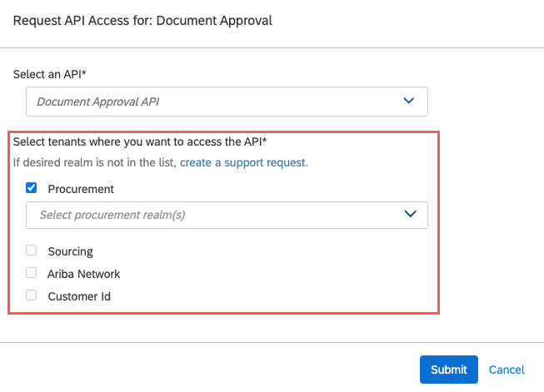Click the Customer Id label text

pyautogui.click(x=79, y=295)
